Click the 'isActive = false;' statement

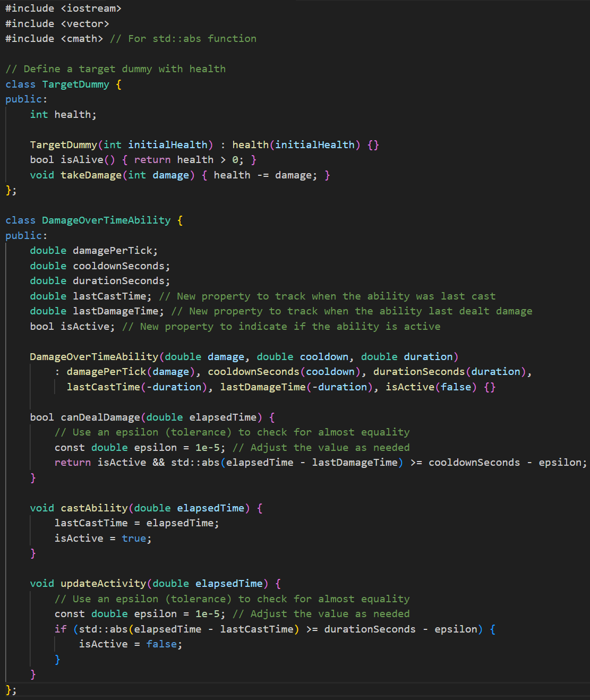tap(130, 644)
